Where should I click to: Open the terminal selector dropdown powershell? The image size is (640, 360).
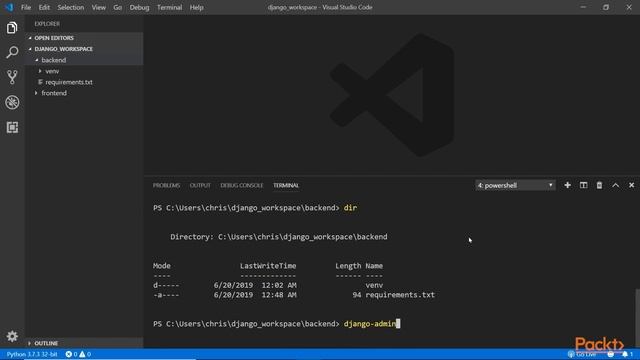point(515,185)
